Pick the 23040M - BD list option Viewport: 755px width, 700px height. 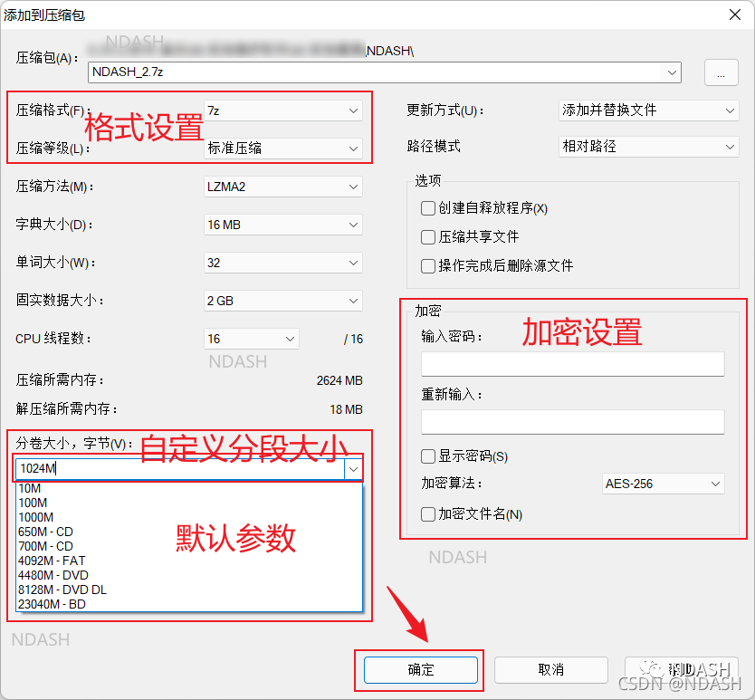pyautogui.click(x=51, y=604)
